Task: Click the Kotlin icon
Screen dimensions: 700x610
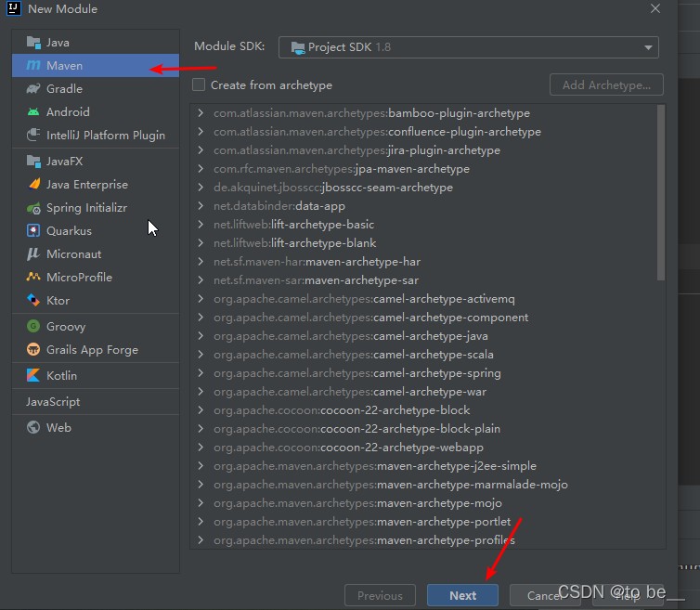Action: tap(33, 375)
